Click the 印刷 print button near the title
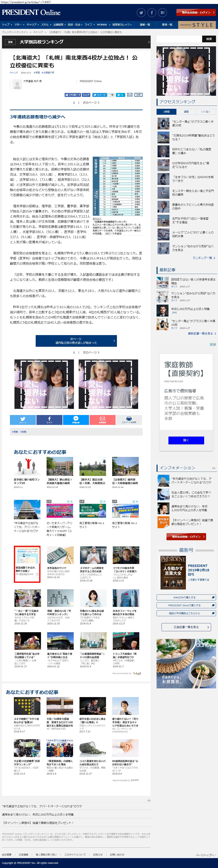Viewport: 218px width, 868px height. pos(139,95)
